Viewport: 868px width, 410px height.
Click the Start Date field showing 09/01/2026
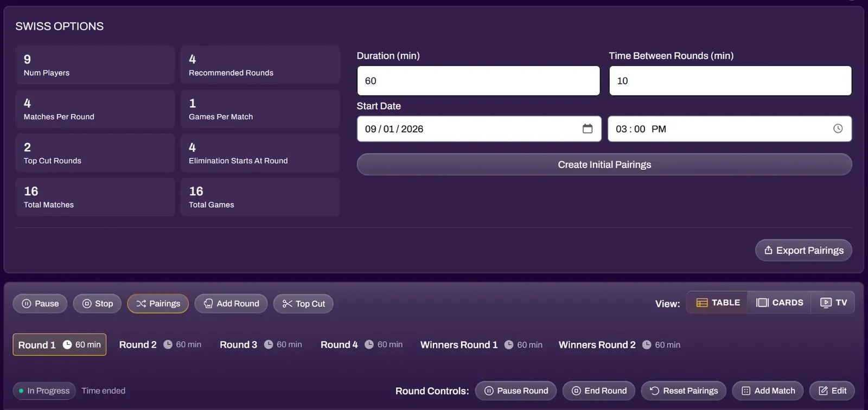479,129
